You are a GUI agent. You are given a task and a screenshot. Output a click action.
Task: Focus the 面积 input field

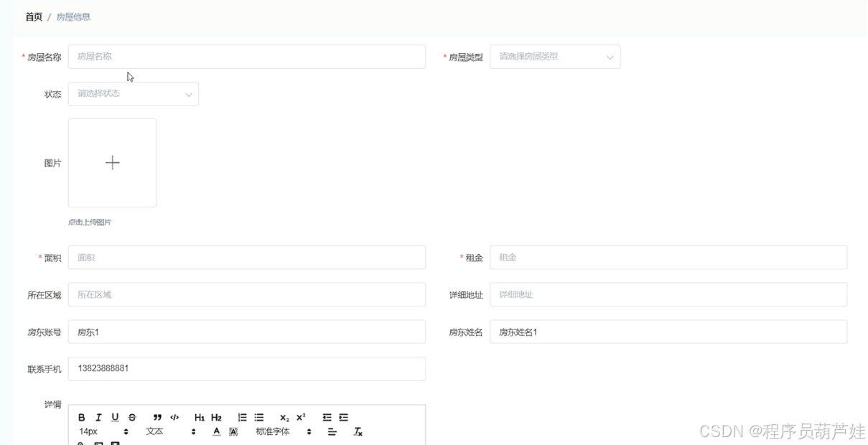247,258
